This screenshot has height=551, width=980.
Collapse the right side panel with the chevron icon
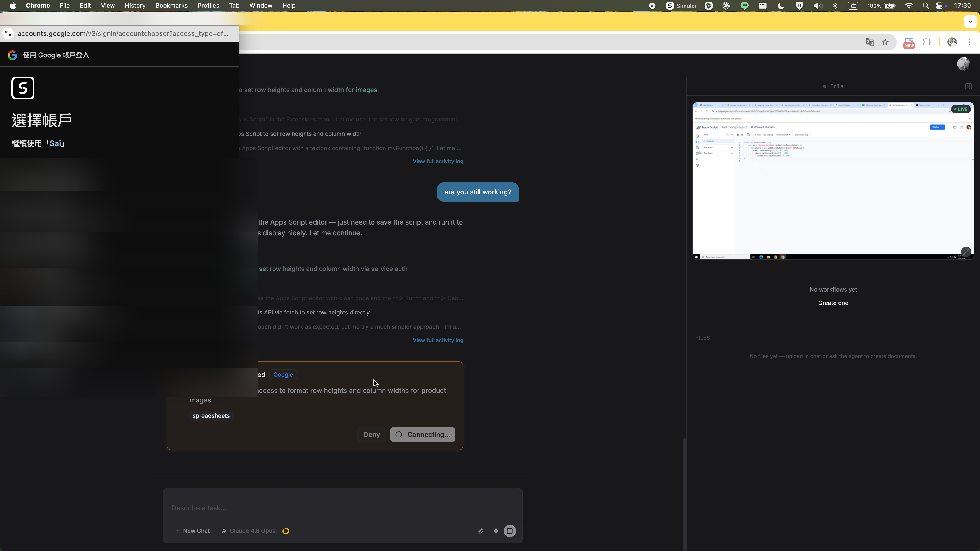[x=968, y=86]
